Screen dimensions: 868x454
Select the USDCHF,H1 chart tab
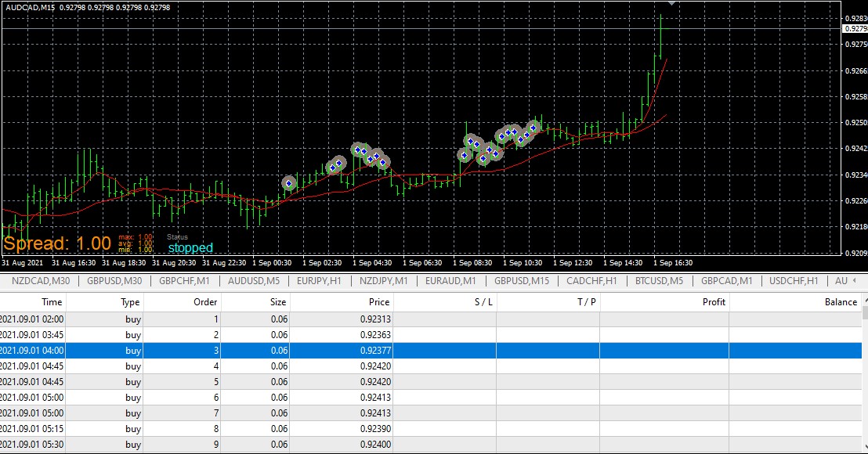pyautogui.click(x=794, y=281)
